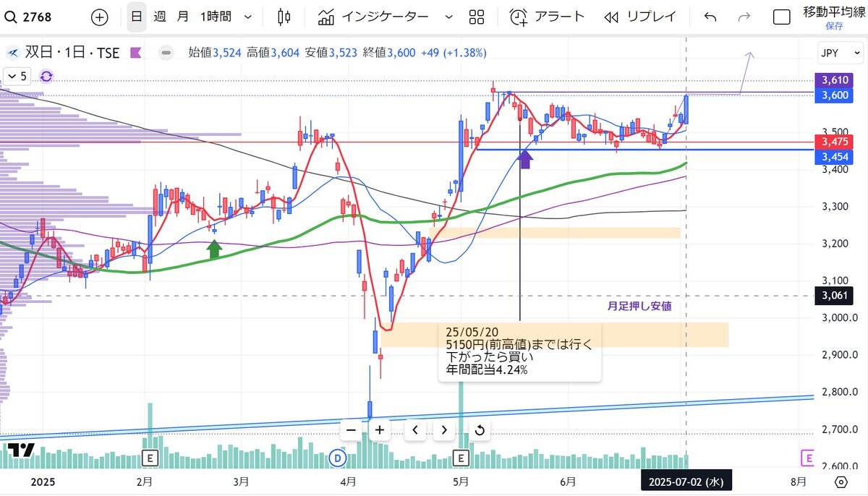Select the purple up arrow drawing
The height and width of the screenshot is (496, 868).
coord(526,159)
